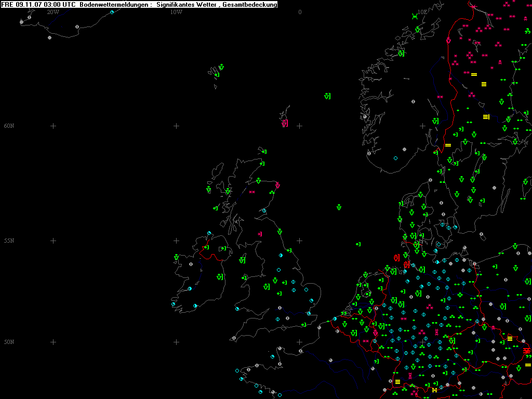
Task: Click the 10W longitude label
Action: 176,12
